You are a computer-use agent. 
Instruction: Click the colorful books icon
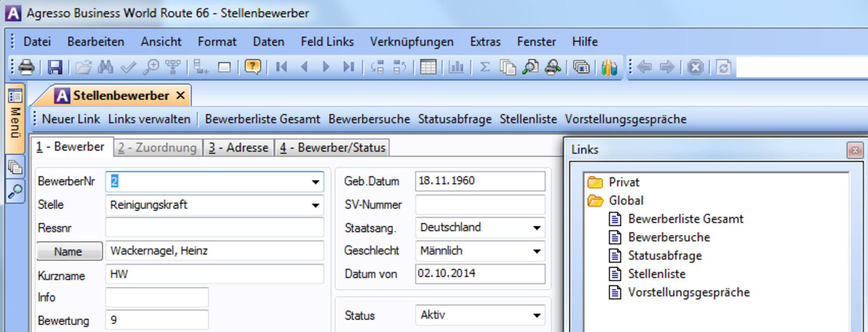pos(609,67)
